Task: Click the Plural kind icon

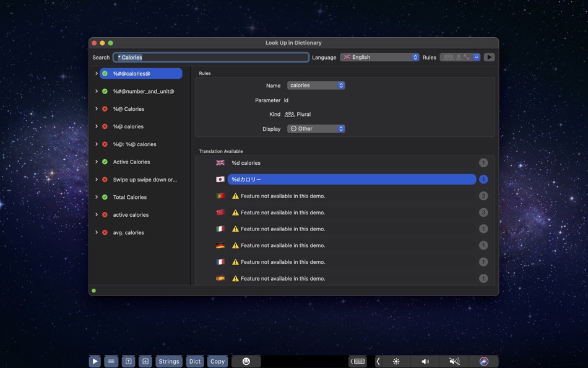Action: click(290, 114)
